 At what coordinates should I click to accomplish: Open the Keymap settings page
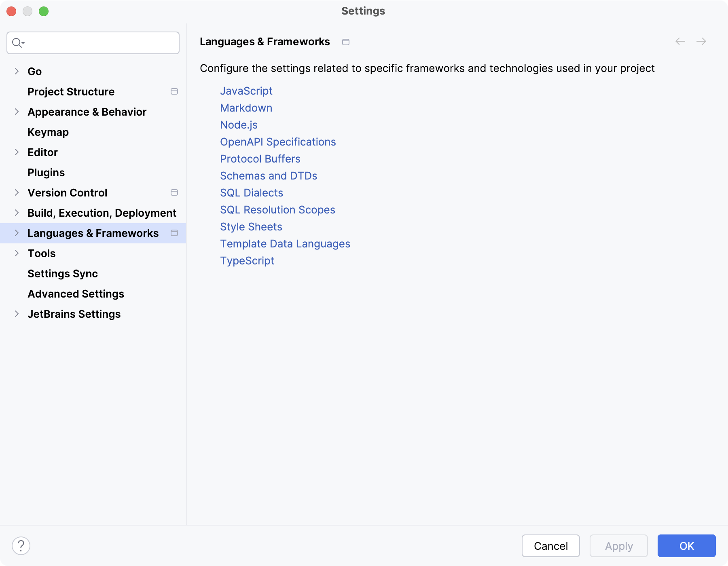[48, 132]
